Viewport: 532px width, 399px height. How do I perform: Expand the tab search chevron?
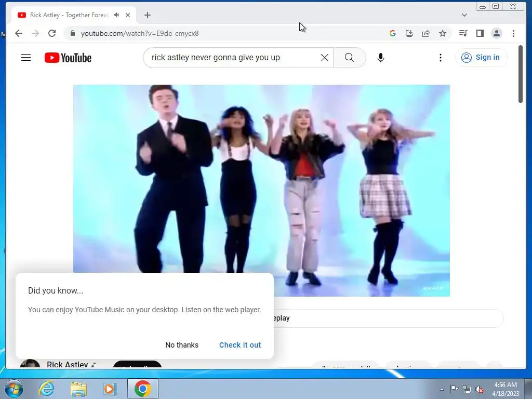click(464, 15)
